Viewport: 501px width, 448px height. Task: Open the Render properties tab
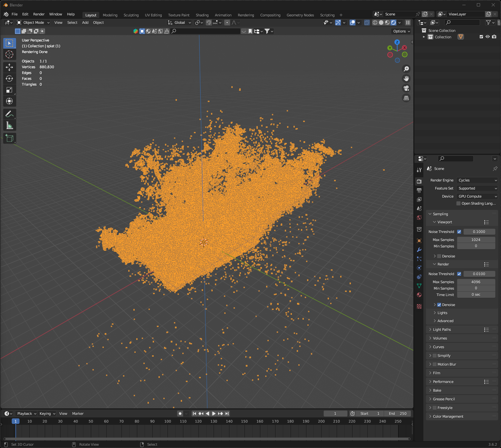(x=419, y=182)
